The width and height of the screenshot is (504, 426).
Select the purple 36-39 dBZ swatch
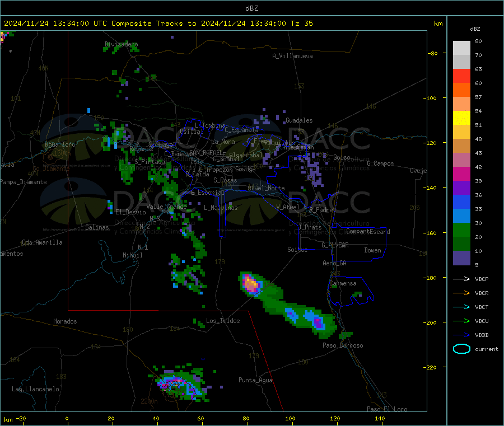(461, 188)
